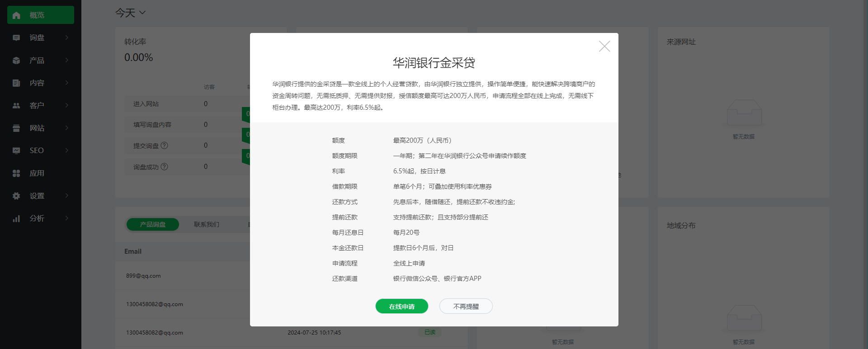The width and height of the screenshot is (868, 349).
Task: Click the home icon beside 概览
Action: pyautogui.click(x=16, y=15)
